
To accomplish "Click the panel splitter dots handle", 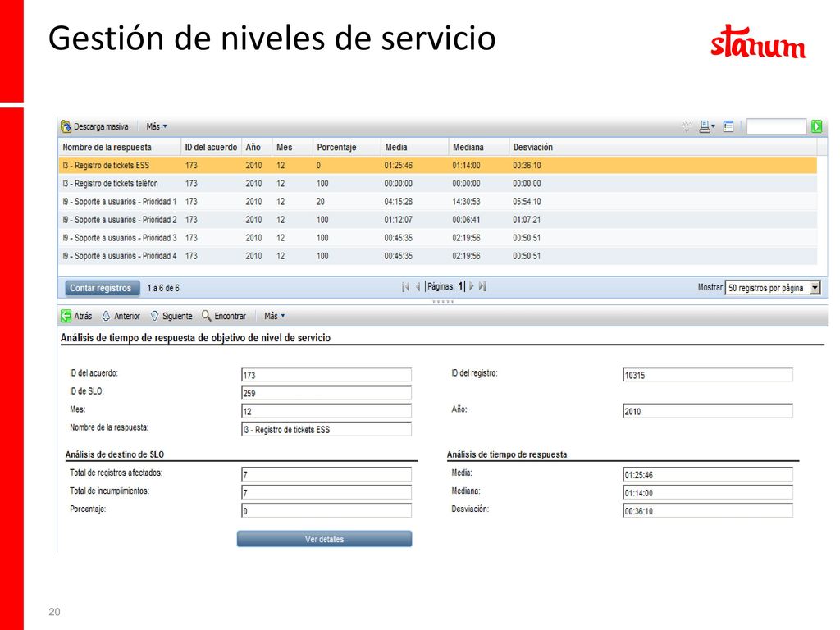I will [443, 302].
